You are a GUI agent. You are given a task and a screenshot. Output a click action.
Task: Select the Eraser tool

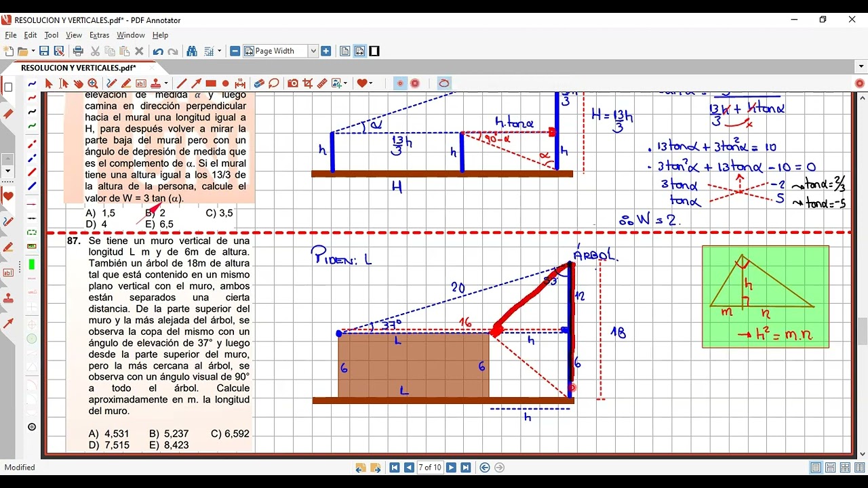259,83
